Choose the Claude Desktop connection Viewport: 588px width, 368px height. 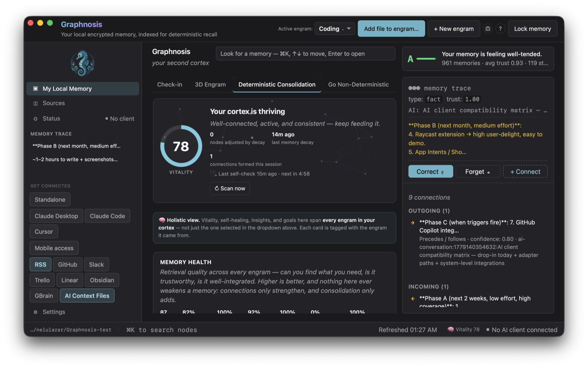56,216
